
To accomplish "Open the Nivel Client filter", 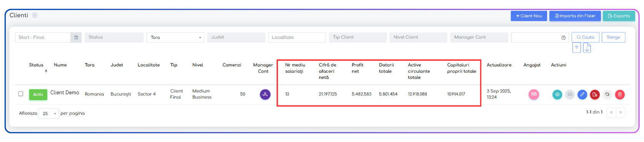I will click(418, 37).
